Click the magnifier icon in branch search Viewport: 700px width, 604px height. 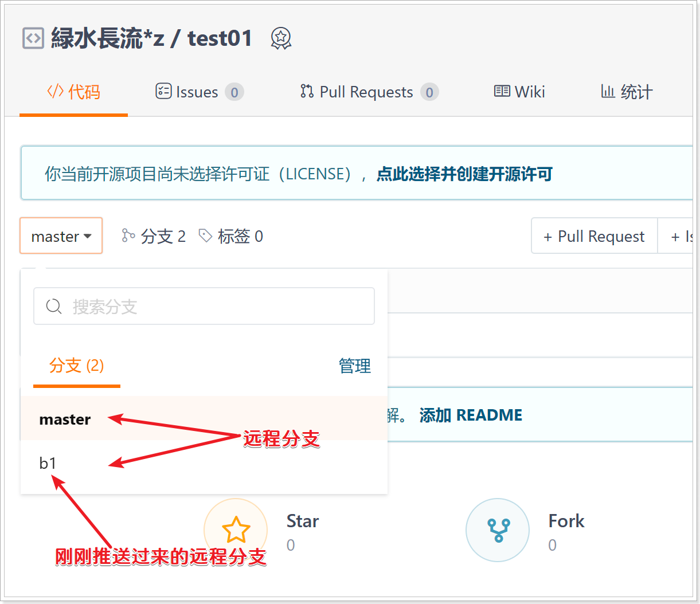(x=54, y=307)
